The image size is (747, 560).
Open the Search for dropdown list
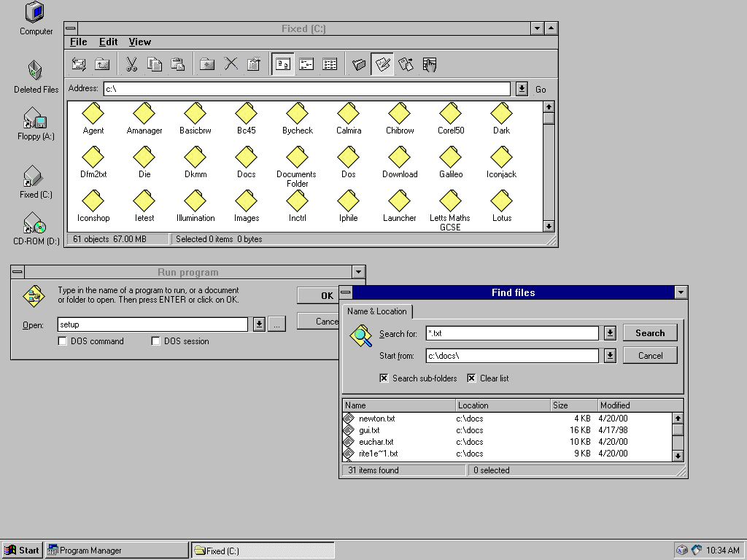[610, 333]
